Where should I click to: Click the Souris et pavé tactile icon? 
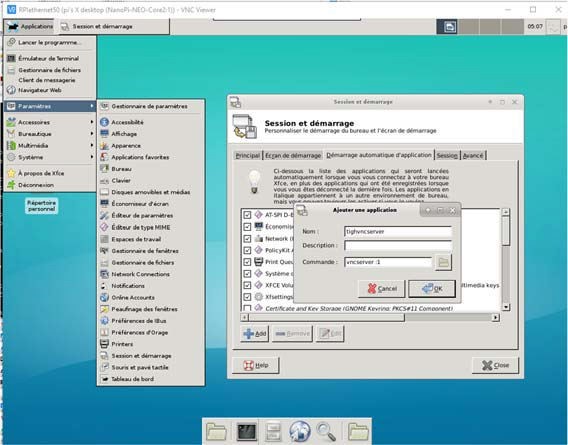[x=104, y=367]
